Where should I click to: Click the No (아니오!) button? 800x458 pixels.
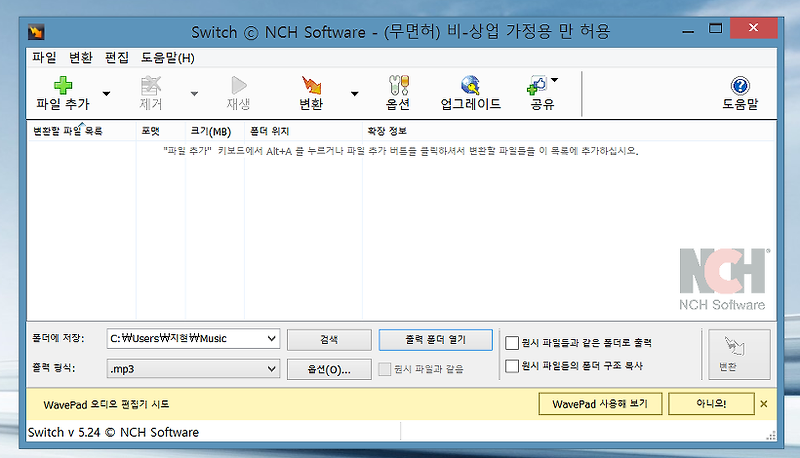[711, 404]
